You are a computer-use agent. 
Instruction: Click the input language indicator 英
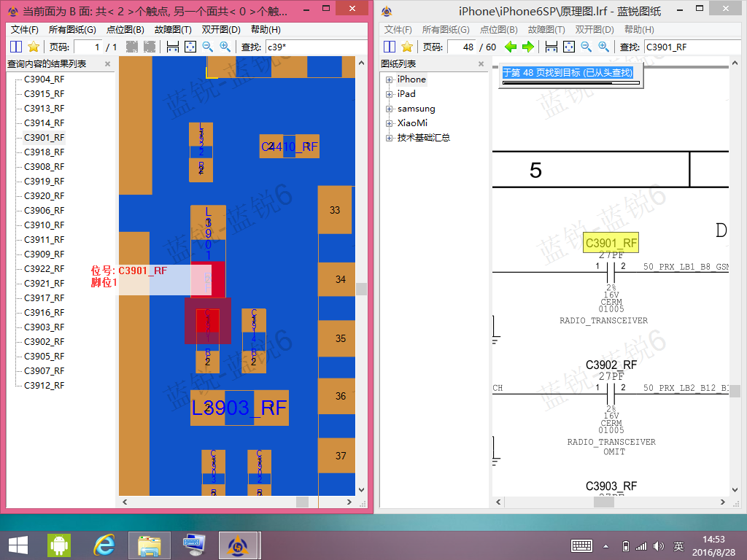coord(679,546)
